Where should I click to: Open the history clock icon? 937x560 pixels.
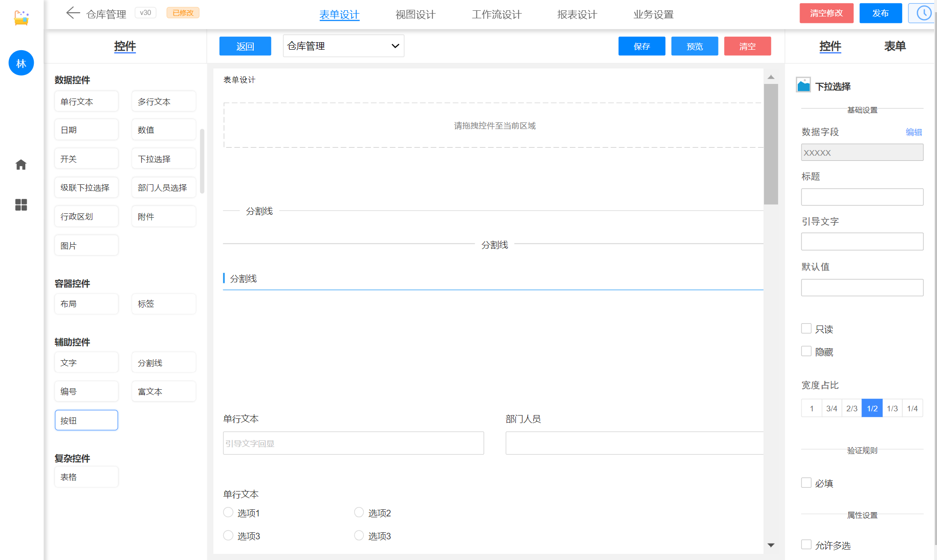coord(923,13)
